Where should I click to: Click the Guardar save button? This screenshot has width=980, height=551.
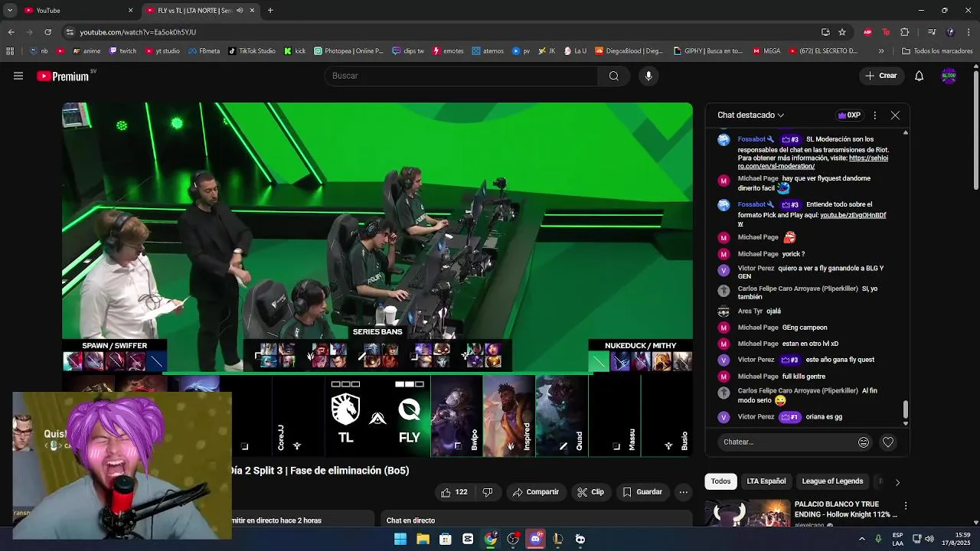pos(642,492)
